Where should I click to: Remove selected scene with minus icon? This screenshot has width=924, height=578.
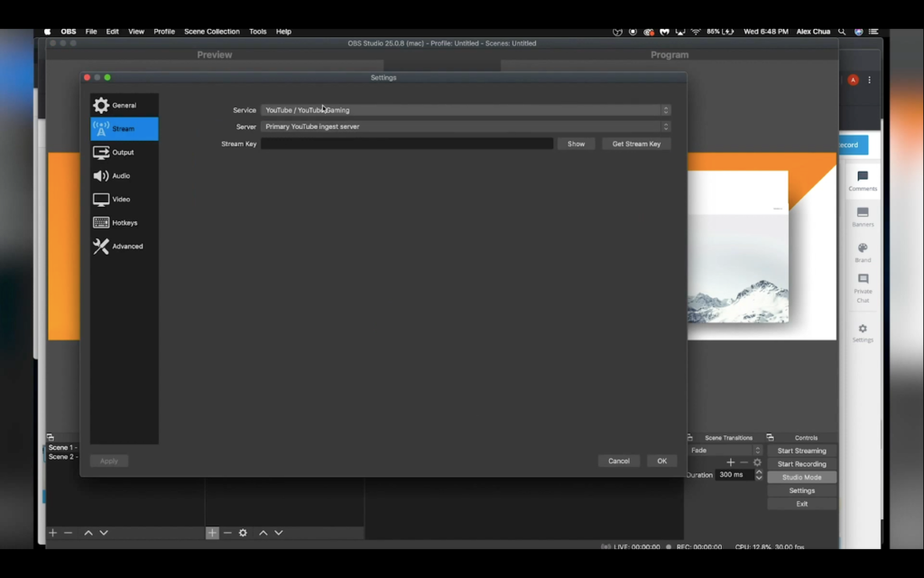(69, 533)
